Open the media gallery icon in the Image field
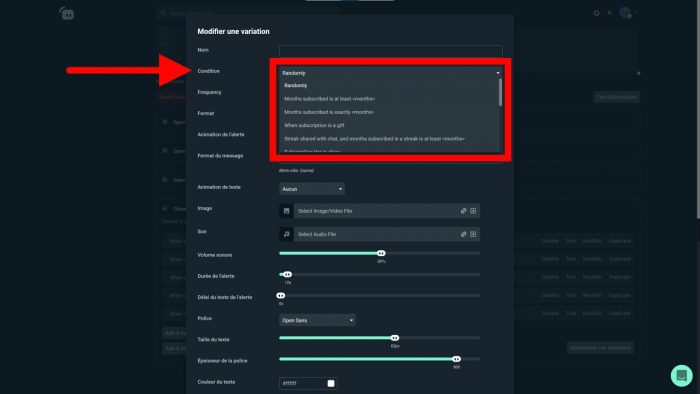The width and height of the screenshot is (700, 394). [x=473, y=211]
